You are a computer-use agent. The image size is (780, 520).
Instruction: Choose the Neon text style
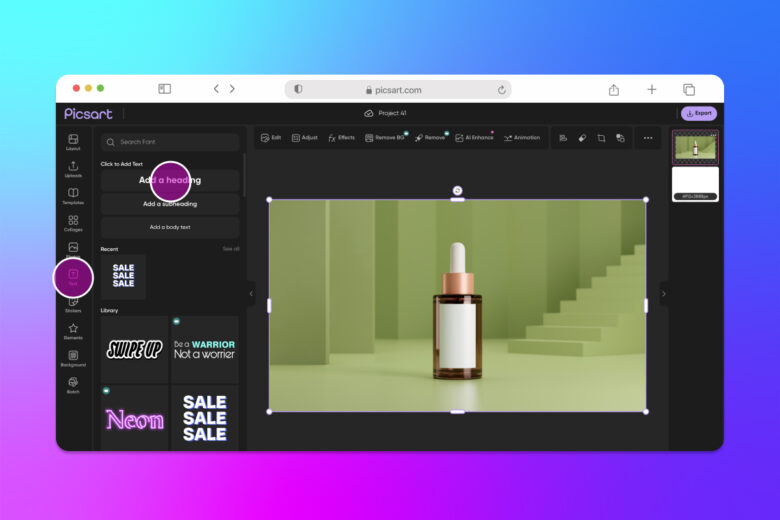pyautogui.click(x=134, y=418)
